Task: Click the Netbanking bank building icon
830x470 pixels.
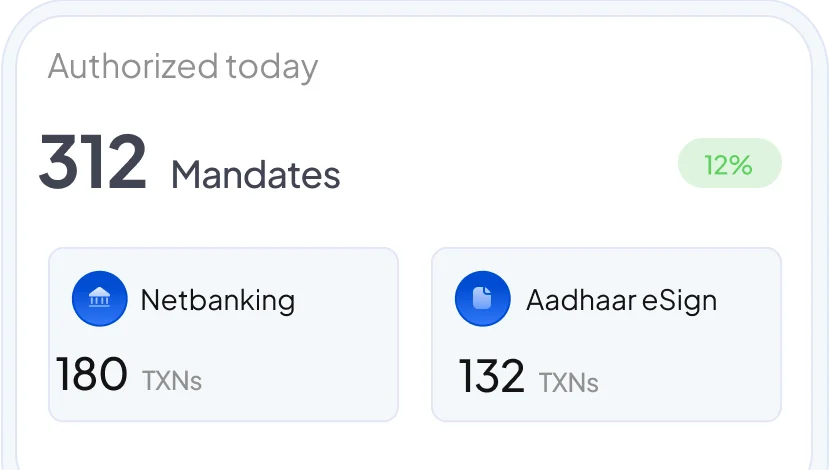Action: [x=99, y=299]
